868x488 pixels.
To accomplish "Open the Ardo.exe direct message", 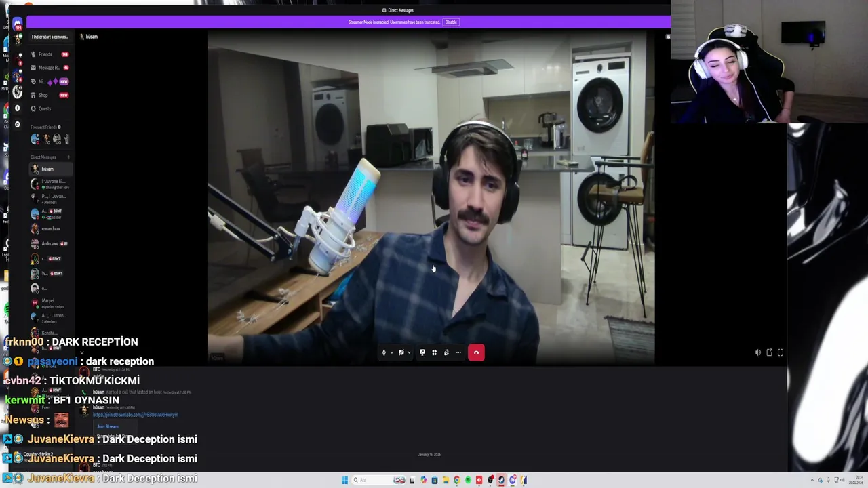I will click(50, 244).
